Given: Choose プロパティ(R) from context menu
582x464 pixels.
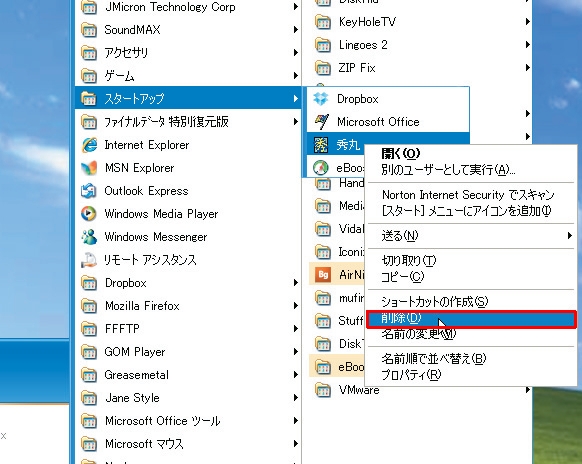Looking at the screenshot, I should click(x=411, y=375).
